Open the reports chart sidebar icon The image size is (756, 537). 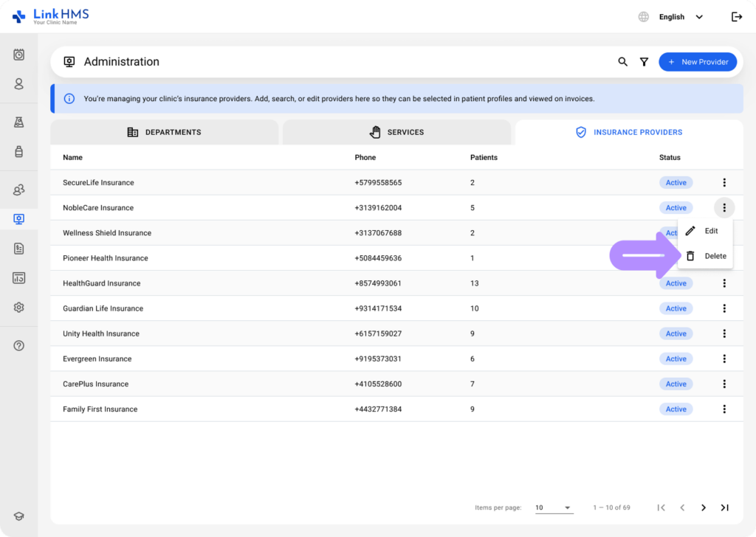pos(18,278)
